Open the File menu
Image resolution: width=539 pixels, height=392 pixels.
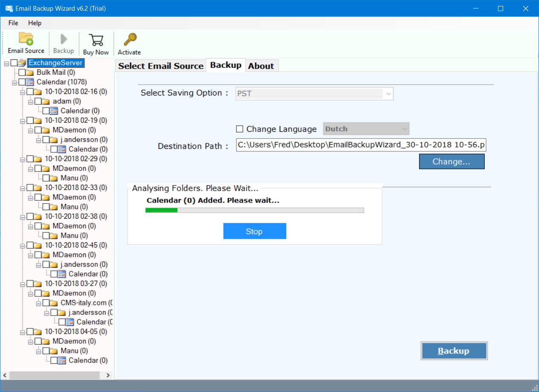[13, 23]
